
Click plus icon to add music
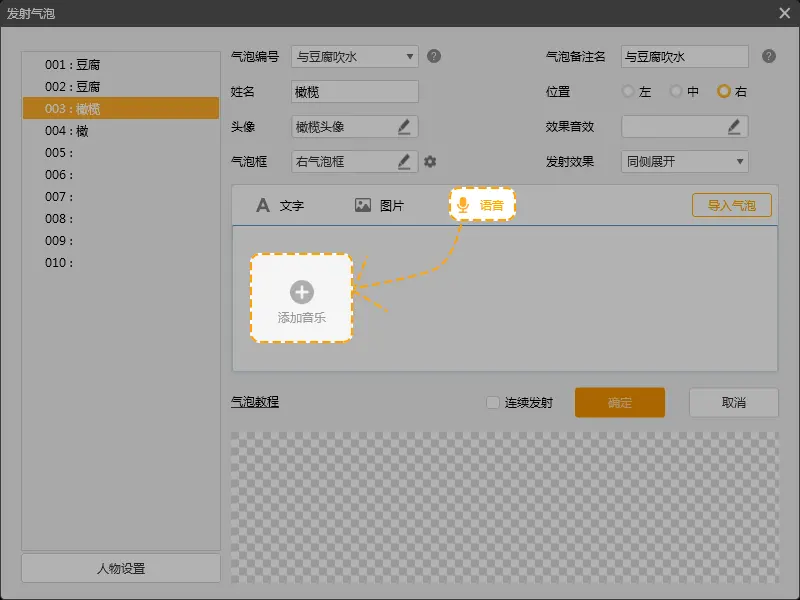[301, 292]
